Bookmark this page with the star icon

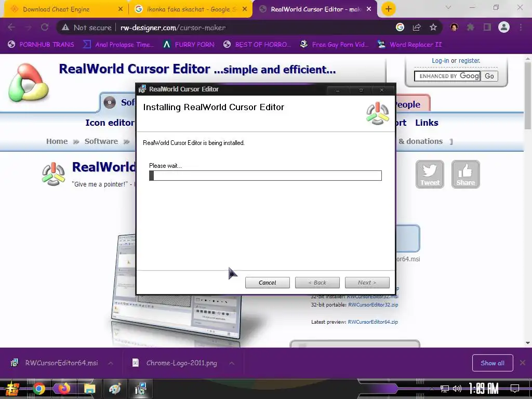point(433,27)
